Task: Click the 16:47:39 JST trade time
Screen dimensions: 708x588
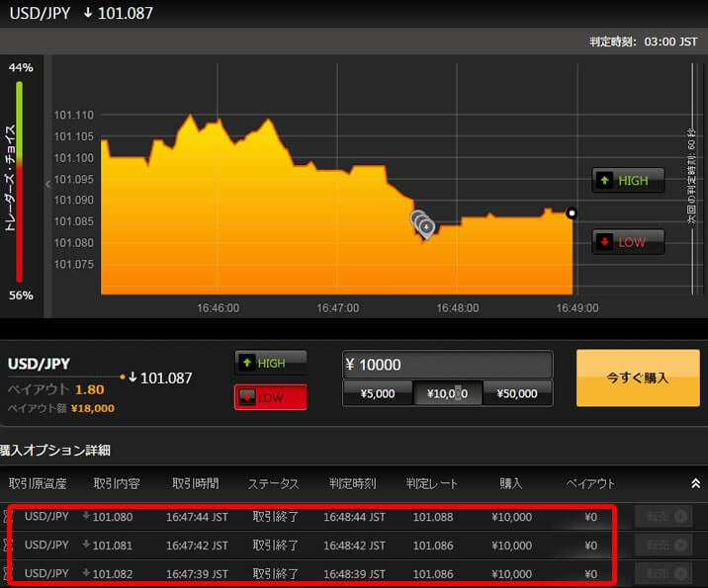Action: click(197, 574)
